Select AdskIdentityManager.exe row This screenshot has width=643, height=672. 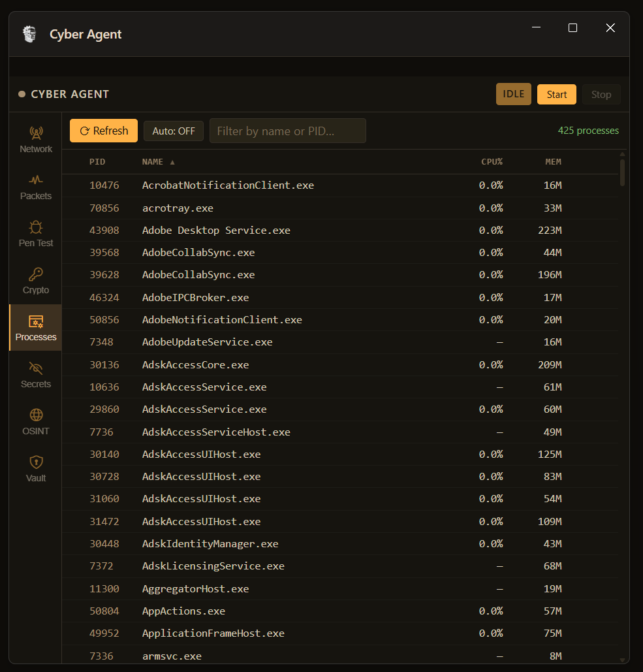(x=340, y=544)
